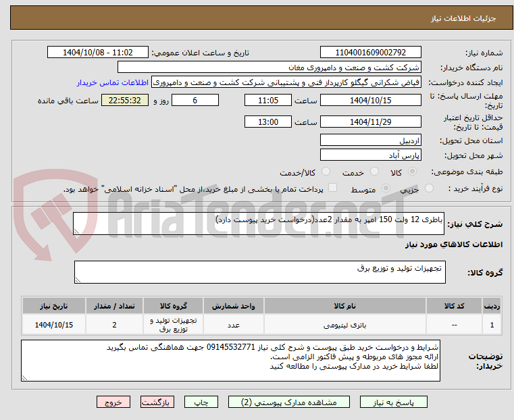Click the quantity cell showing 2
This screenshot has height=420, width=514.
114,325
